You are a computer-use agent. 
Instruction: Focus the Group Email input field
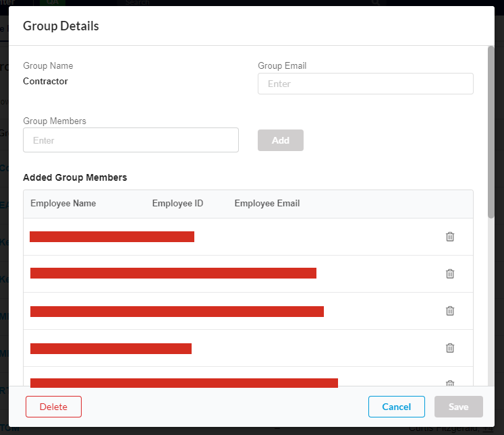[365, 84]
